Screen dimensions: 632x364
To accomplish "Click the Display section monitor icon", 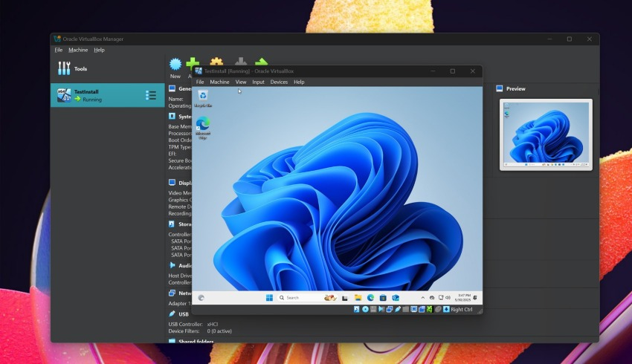I will (x=172, y=183).
